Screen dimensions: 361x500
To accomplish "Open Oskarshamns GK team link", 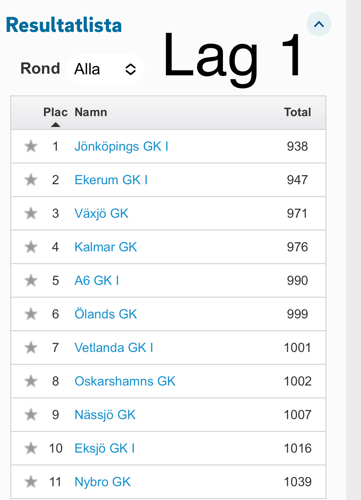I will pos(125,381).
